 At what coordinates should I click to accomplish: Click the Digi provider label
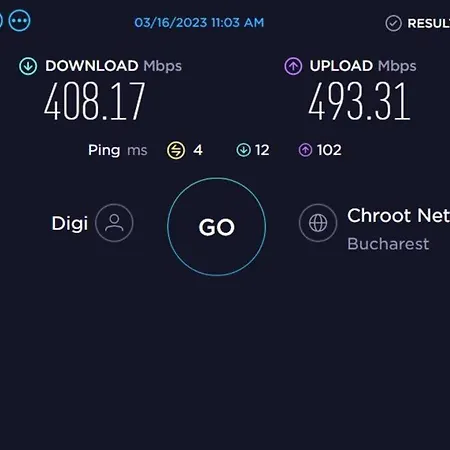(x=70, y=223)
